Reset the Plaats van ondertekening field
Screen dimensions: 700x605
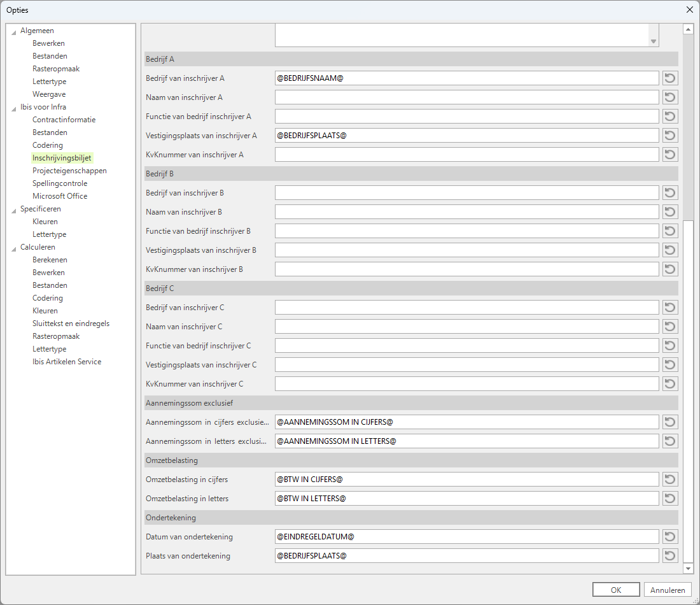pos(670,556)
